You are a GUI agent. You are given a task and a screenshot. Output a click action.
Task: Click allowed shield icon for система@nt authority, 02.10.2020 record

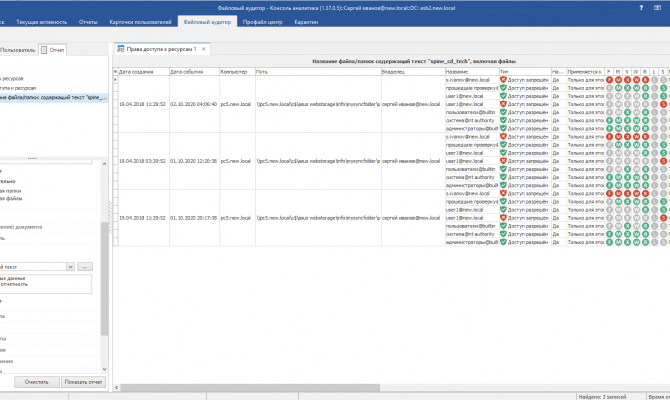[503, 121]
